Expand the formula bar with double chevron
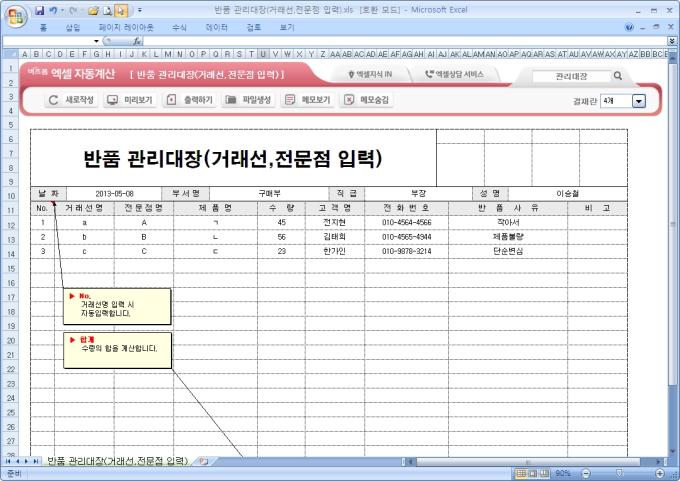The width and height of the screenshot is (680, 481). click(x=672, y=41)
